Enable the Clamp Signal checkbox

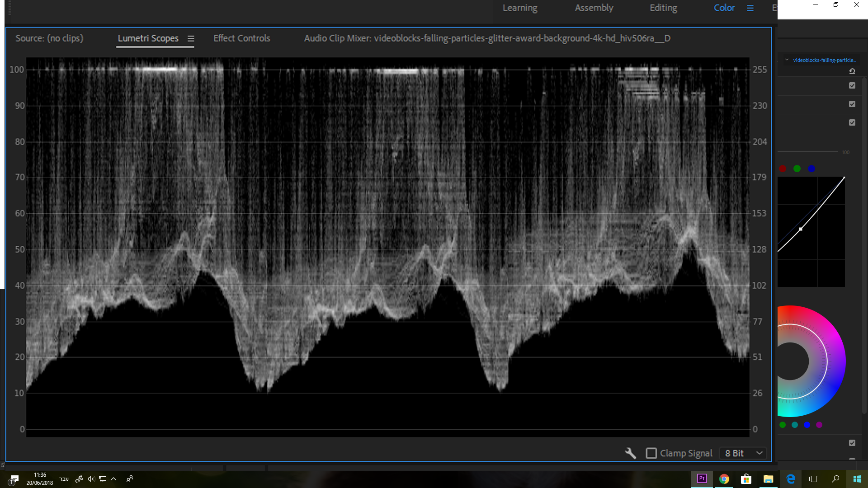[x=651, y=453]
